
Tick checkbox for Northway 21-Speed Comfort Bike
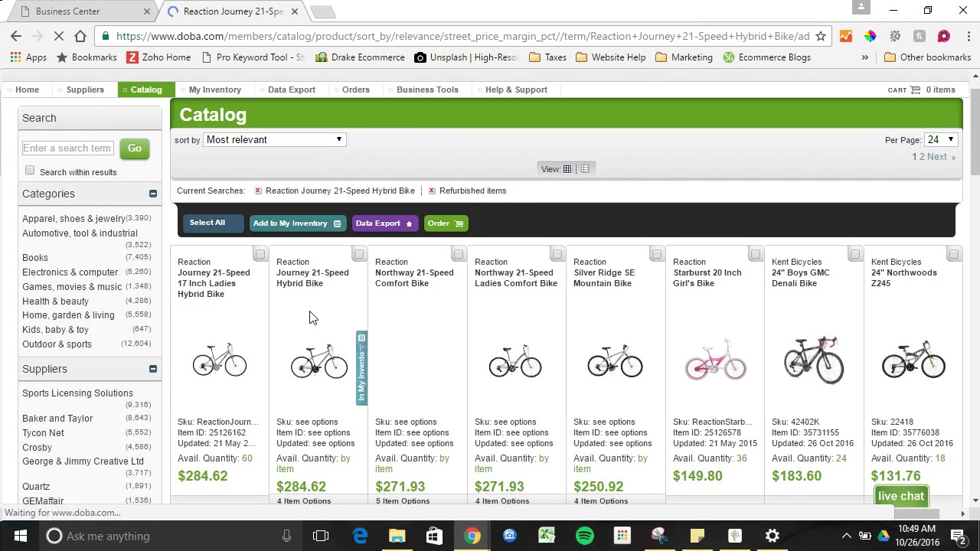coord(458,254)
